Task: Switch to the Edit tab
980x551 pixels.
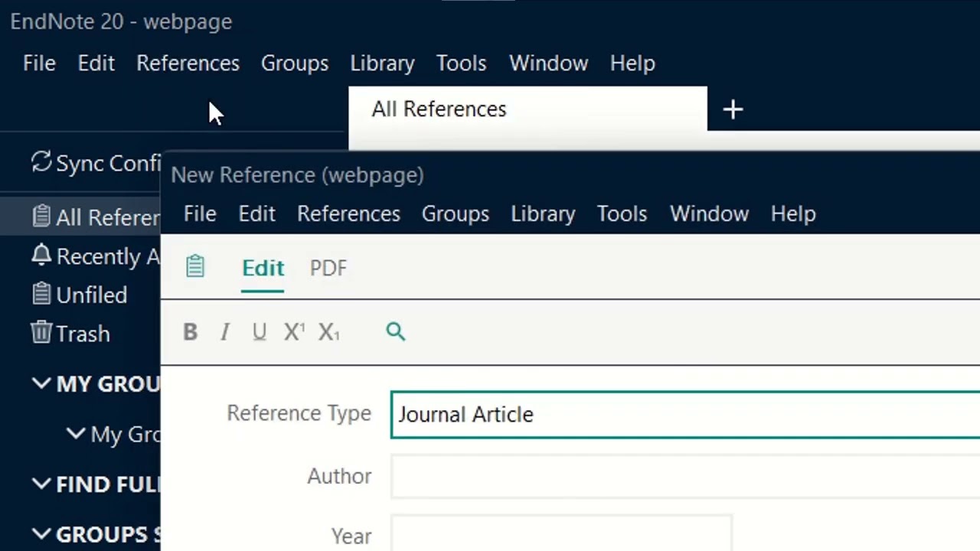Action: click(x=263, y=268)
